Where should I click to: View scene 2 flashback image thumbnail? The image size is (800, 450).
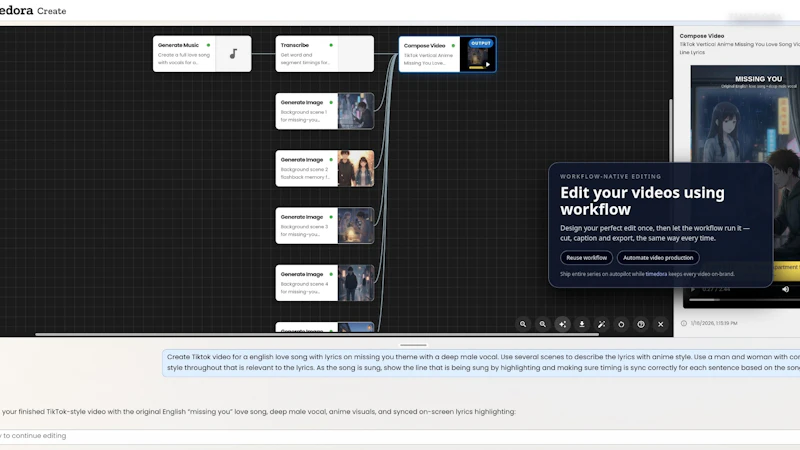(x=356, y=168)
